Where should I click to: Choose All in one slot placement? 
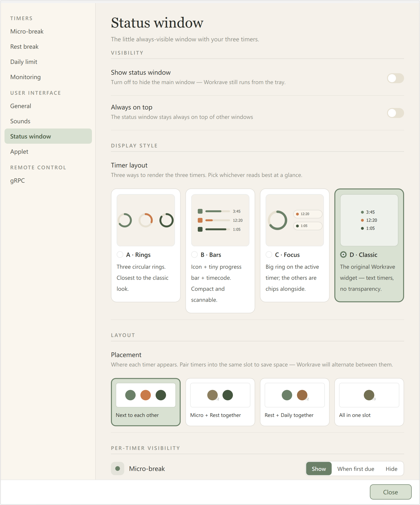click(x=369, y=402)
